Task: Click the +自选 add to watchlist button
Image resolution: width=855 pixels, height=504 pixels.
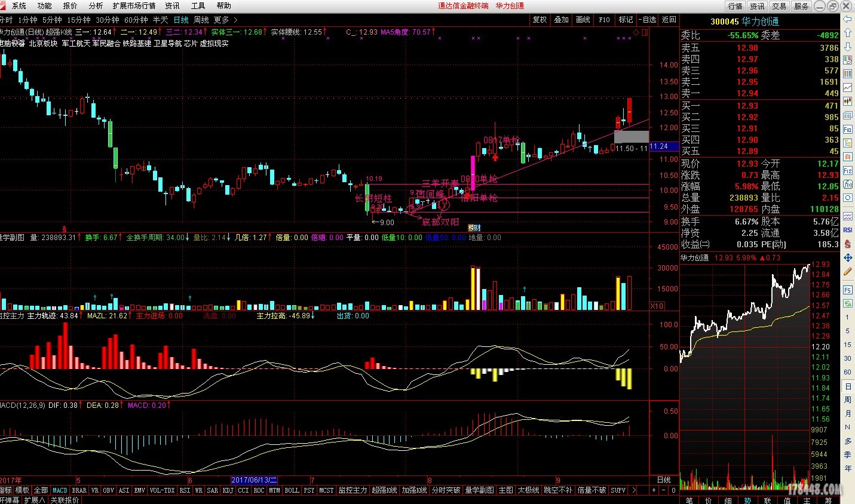Action: coord(647,20)
